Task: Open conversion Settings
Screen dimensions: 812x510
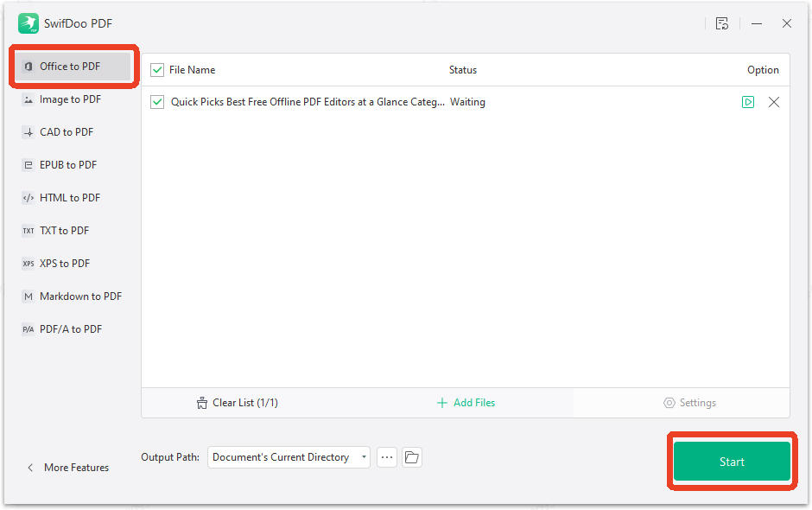Action: pos(690,403)
